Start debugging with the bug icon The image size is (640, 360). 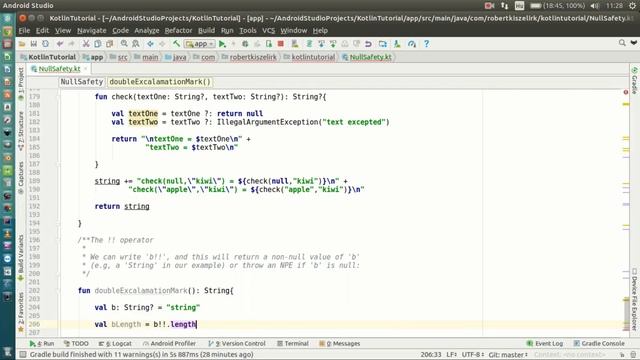245,44
